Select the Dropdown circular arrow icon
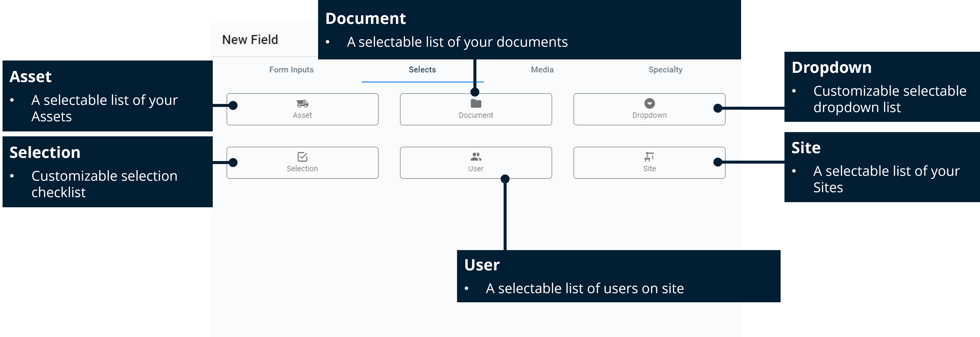Image resolution: width=980 pixels, height=337 pixels. pyautogui.click(x=649, y=103)
